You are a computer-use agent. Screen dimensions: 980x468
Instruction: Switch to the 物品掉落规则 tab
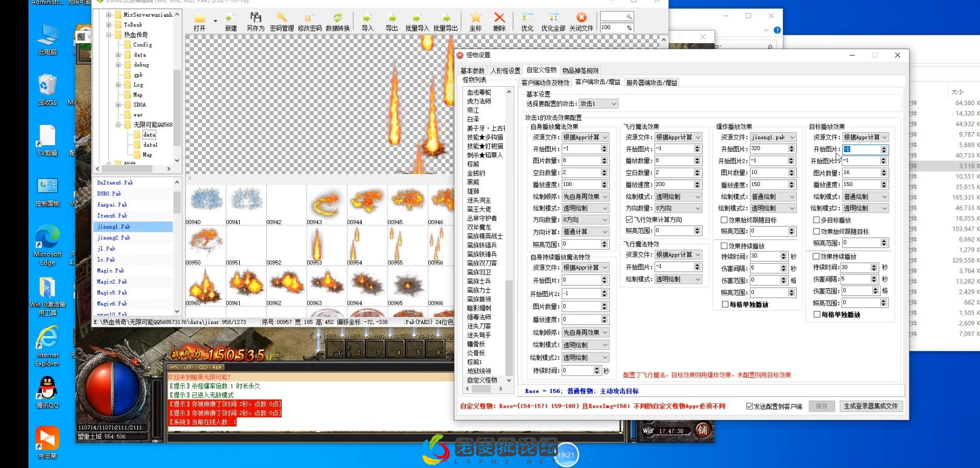(580, 71)
